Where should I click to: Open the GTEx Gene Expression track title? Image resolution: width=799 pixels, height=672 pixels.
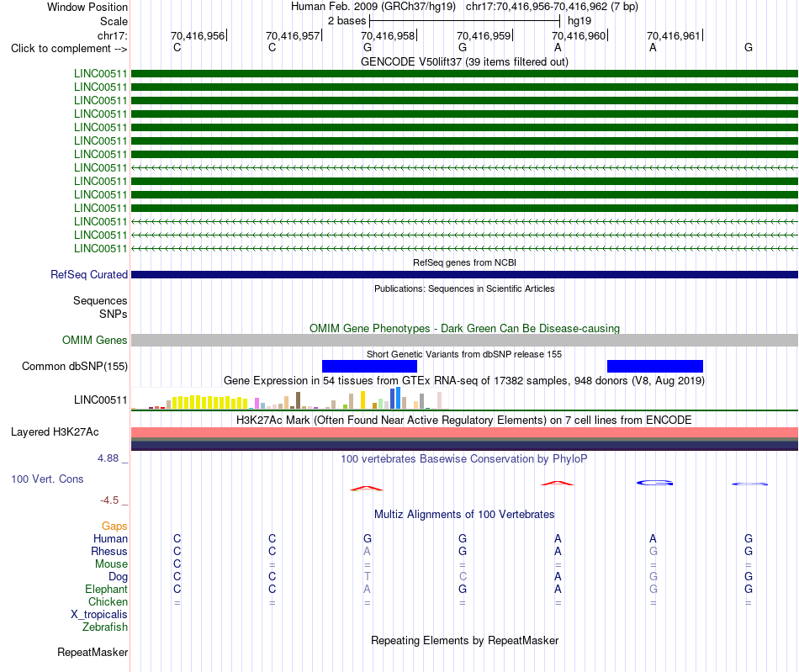click(464, 381)
